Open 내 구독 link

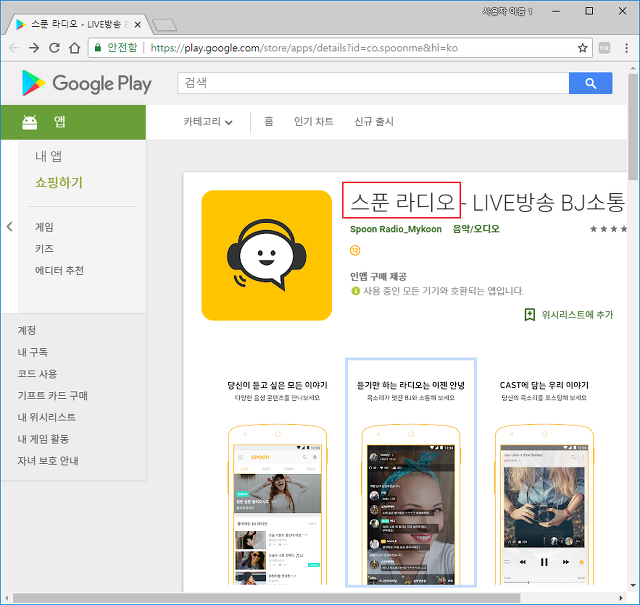click(x=33, y=352)
